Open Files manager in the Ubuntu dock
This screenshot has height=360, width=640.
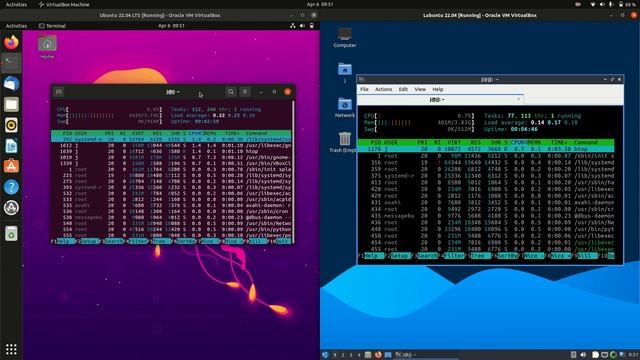pos(11,104)
